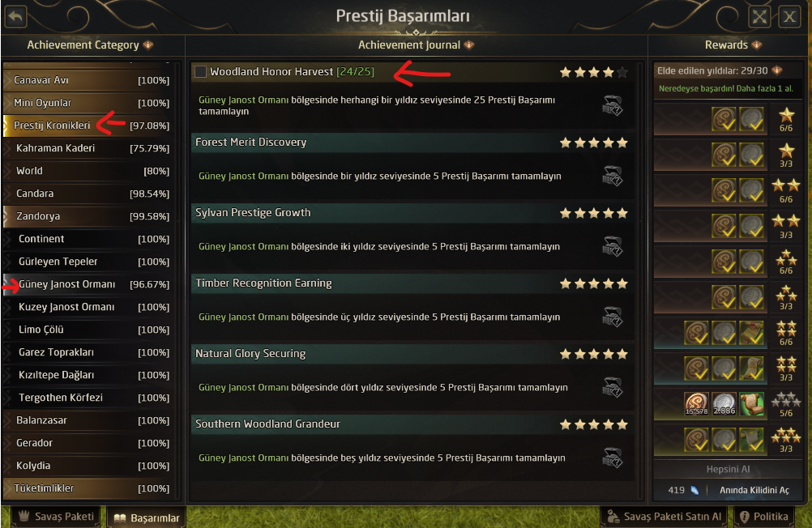Expand the Tüketimlikler category
This screenshot has width=812, height=528.
44,488
